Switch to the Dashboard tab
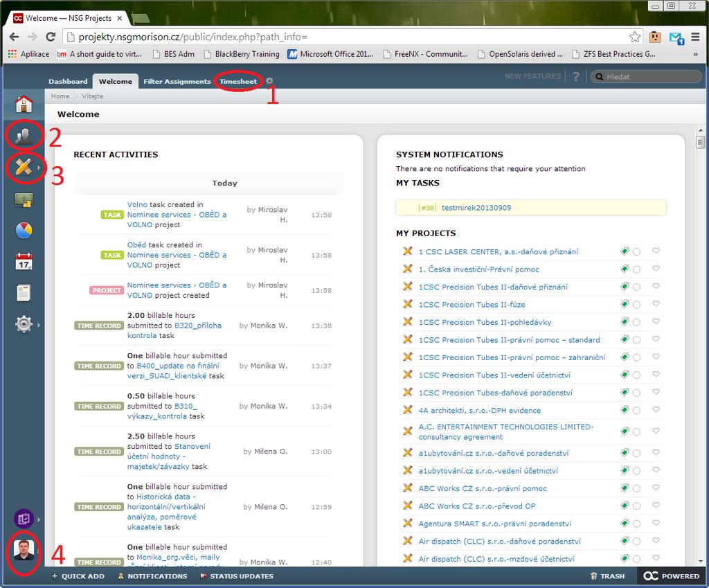709x588 pixels. 68,82
